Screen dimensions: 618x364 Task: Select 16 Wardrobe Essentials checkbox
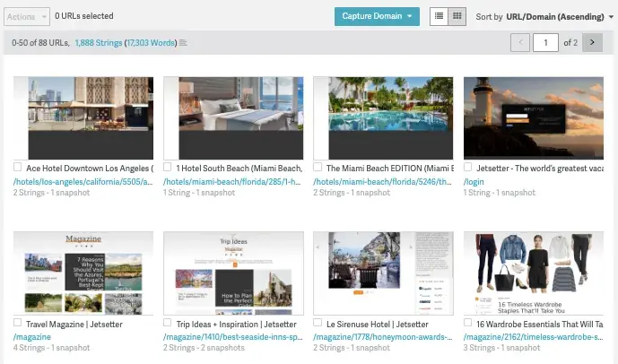467,323
